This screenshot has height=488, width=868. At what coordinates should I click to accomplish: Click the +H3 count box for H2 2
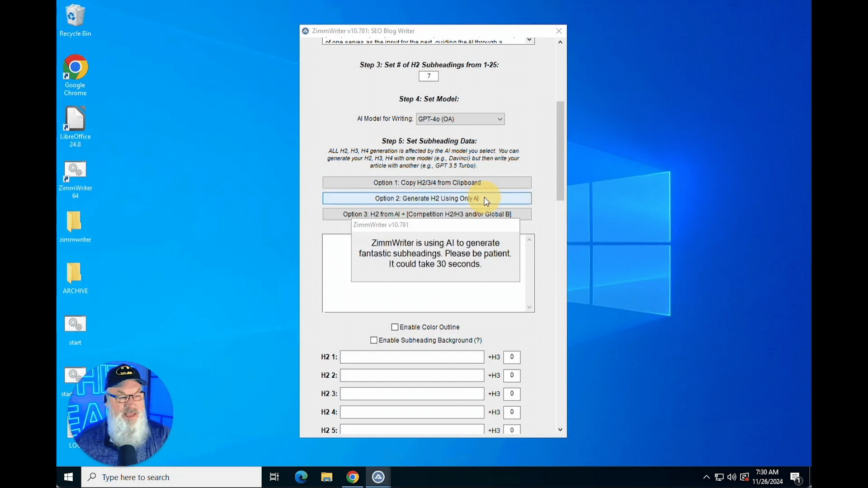tap(512, 375)
